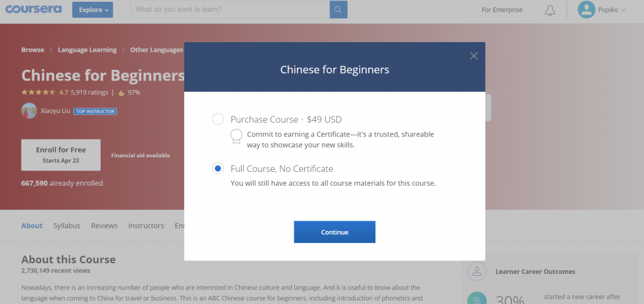
Task: Click the Coursera logo
Action: 34,9
